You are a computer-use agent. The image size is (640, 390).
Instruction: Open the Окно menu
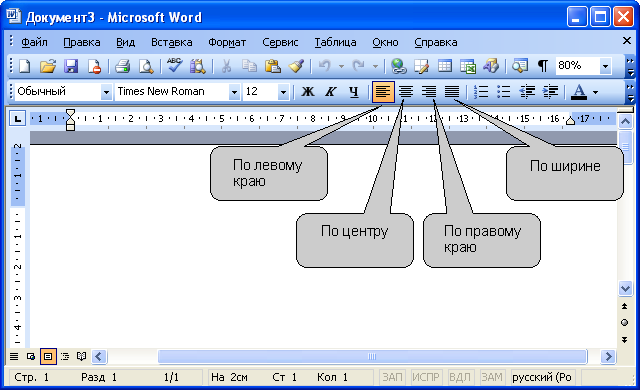(x=385, y=42)
